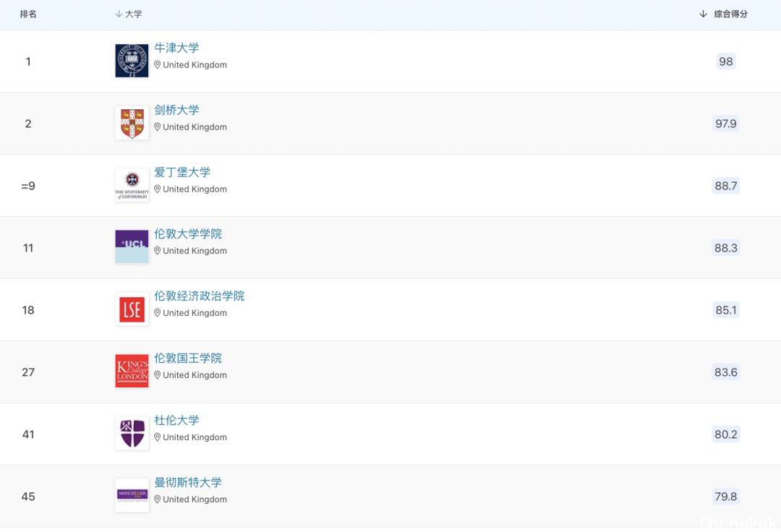781x532 pixels.
Task: Click the score badge 85.1
Action: pyautogui.click(x=726, y=310)
